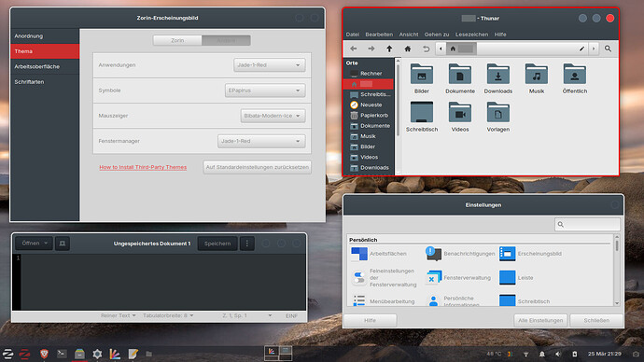The height and width of the screenshot is (362, 644).
Task: Open Leiste panel settings
Action: tap(516, 277)
